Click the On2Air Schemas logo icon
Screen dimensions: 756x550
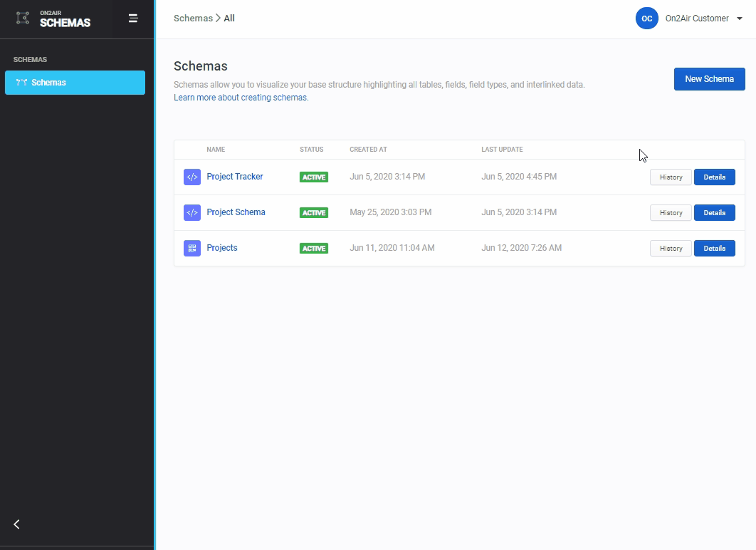(23, 19)
